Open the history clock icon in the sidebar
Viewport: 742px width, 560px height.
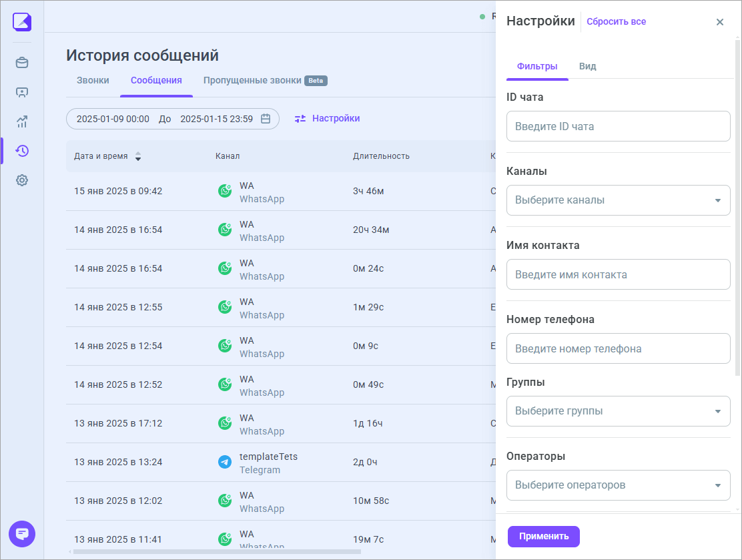pyautogui.click(x=22, y=151)
